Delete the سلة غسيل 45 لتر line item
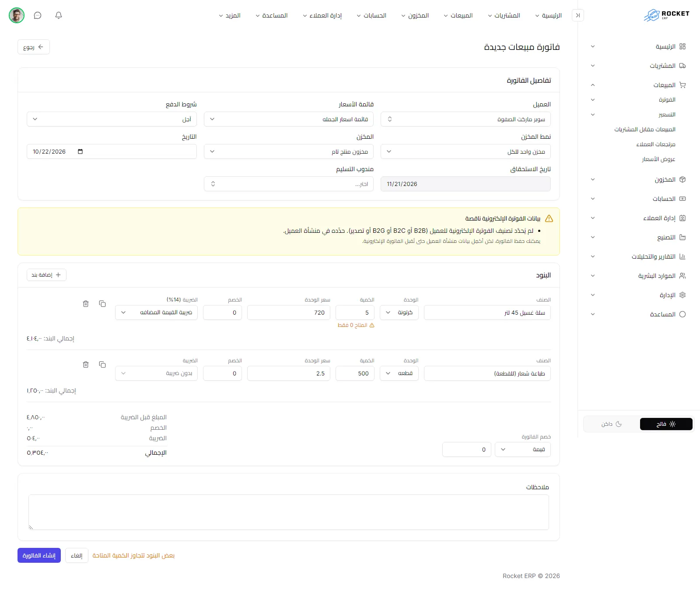This screenshot has width=700, height=589. click(x=86, y=304)
